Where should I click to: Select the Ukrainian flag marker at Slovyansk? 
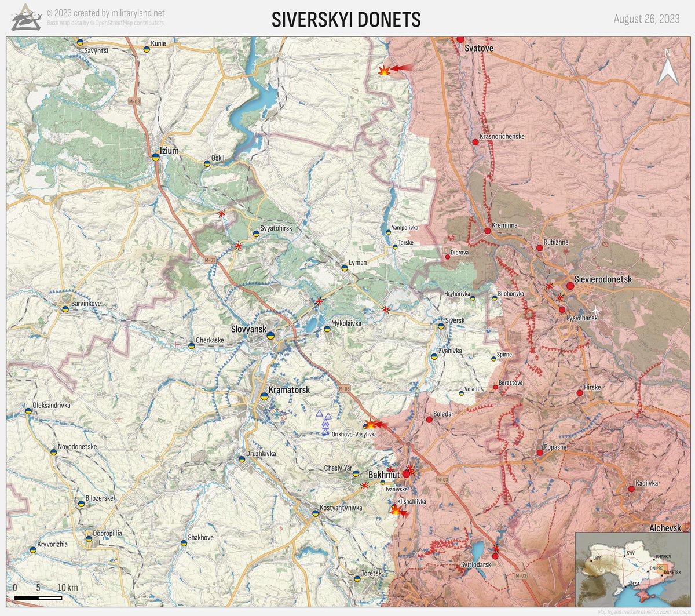270,334
